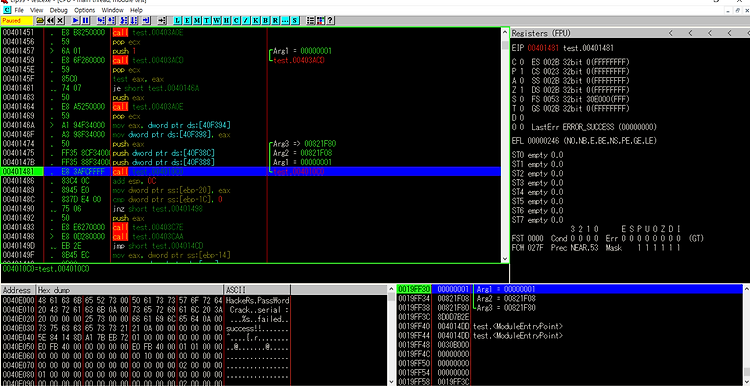Click the Step into toolbar icon
Screen dimensions: 750x386
(x=101, y=21)
